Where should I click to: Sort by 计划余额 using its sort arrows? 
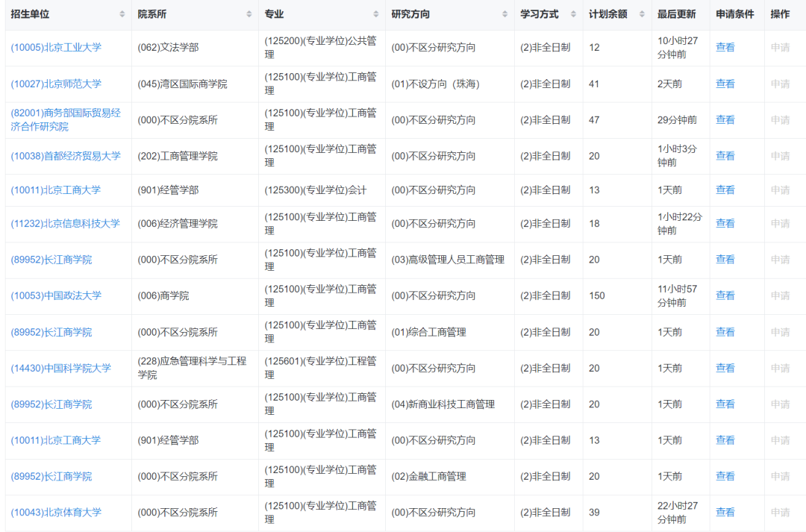click(x=642, y=14)
